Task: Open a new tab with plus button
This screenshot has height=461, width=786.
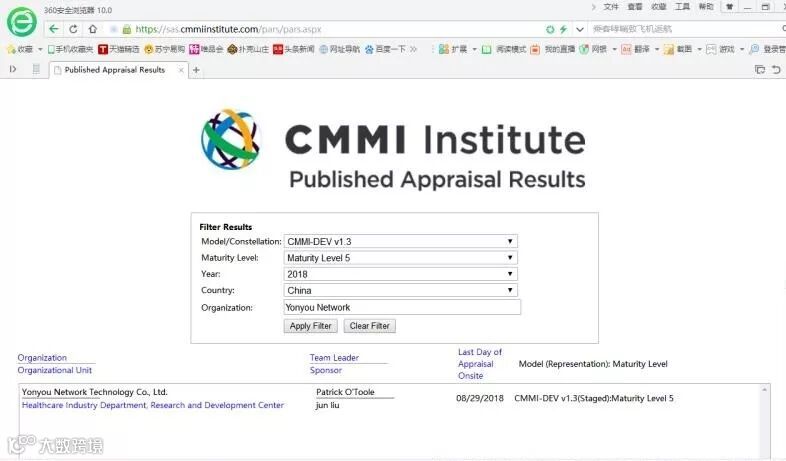Action: pos(196,70)
